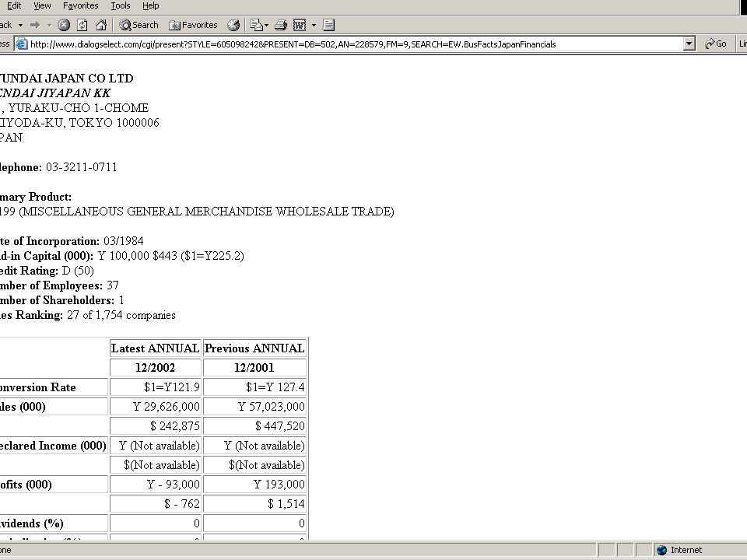Click the Forward arrow toolbar button

tap(35, 25)
